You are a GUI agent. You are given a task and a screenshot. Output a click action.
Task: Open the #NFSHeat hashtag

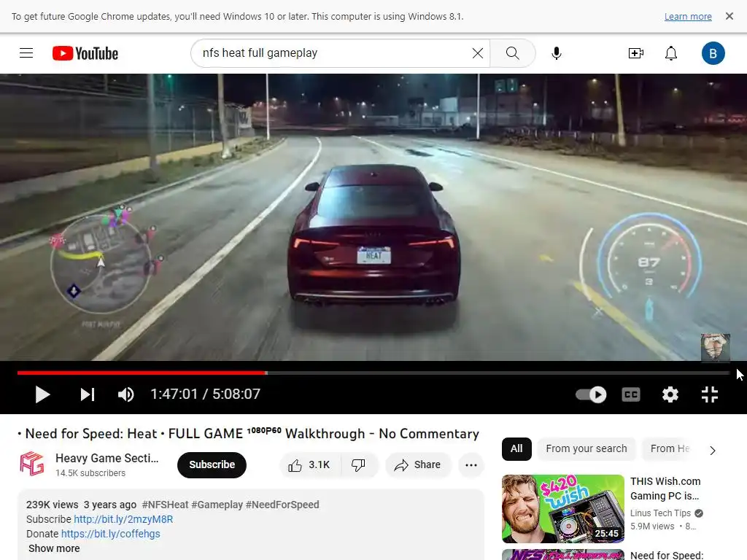166,505
